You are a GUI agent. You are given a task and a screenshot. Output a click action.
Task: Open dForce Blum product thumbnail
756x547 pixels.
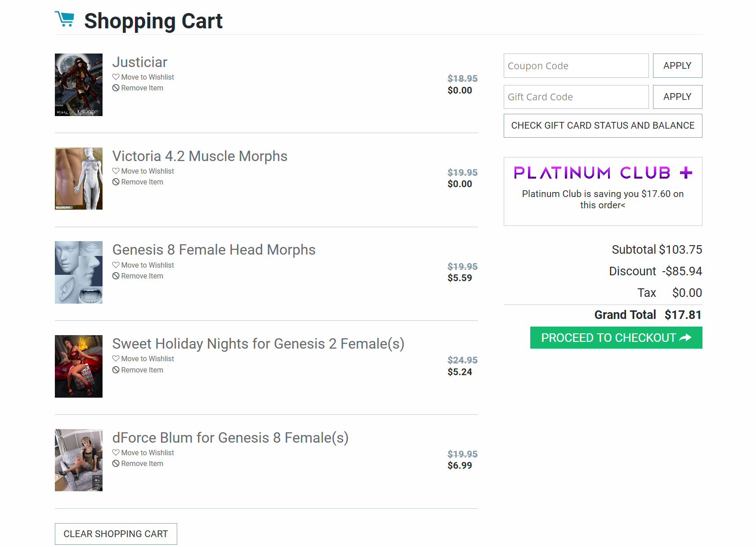[79, 460]
